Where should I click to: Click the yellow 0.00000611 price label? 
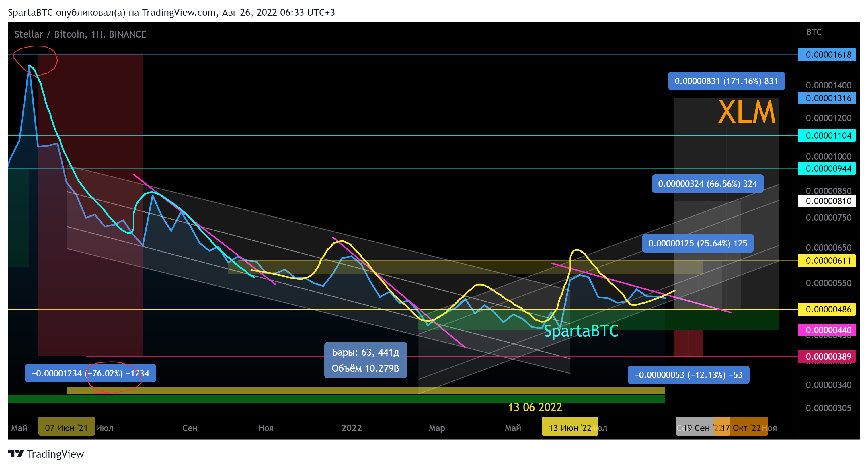(827, 261)
